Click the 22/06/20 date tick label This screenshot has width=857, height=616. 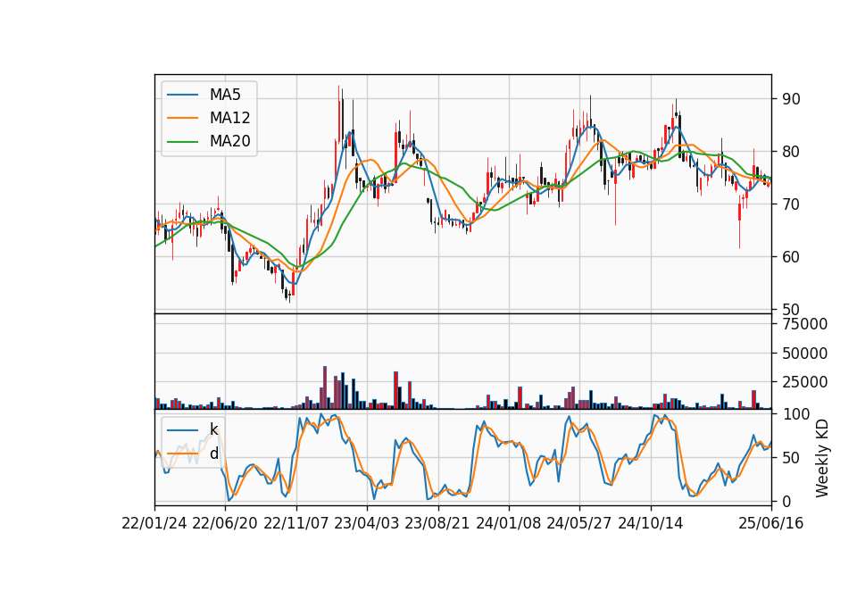[225, 523]
